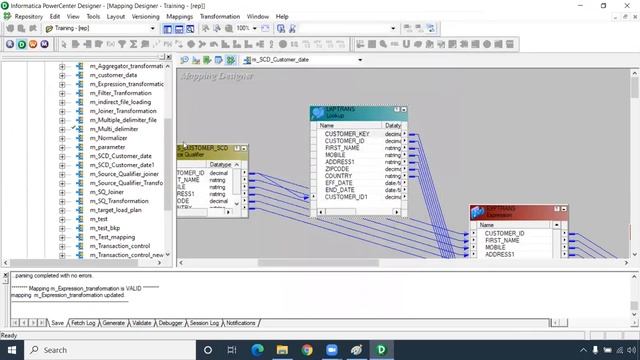The image size is (640, 360).
Task: Close the Output panel with its X
Action: pyautogui.click(x=5, y=276)
